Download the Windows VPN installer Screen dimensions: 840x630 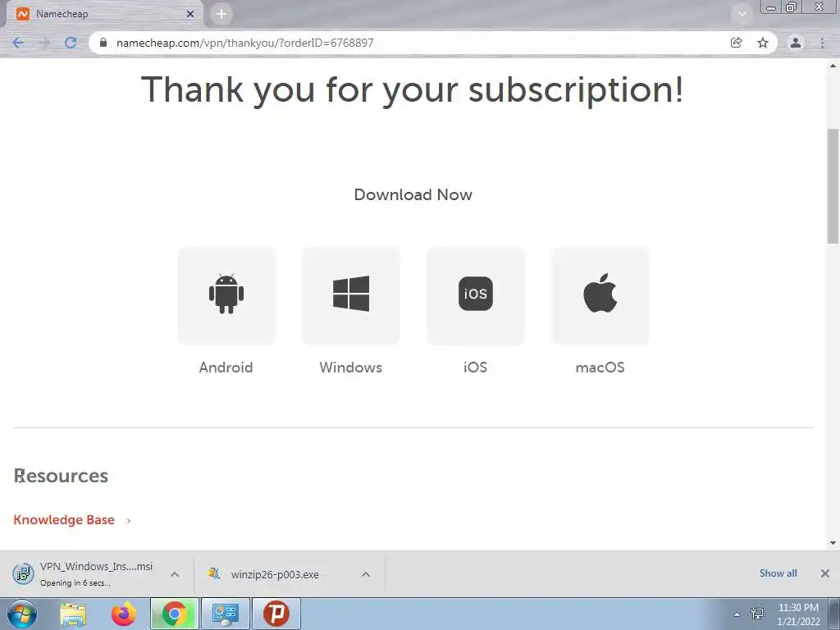pos(351,295)
